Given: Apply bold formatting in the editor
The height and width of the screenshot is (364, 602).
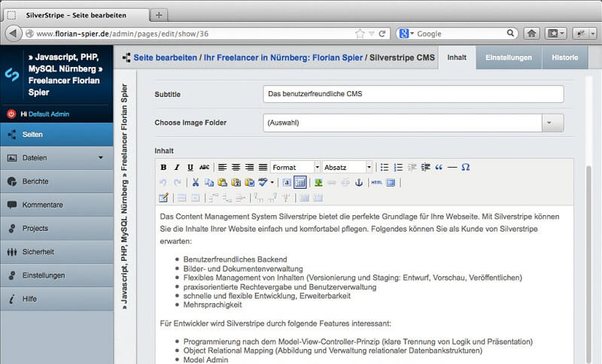Looking at the screenshot, I should click(163, 167).
